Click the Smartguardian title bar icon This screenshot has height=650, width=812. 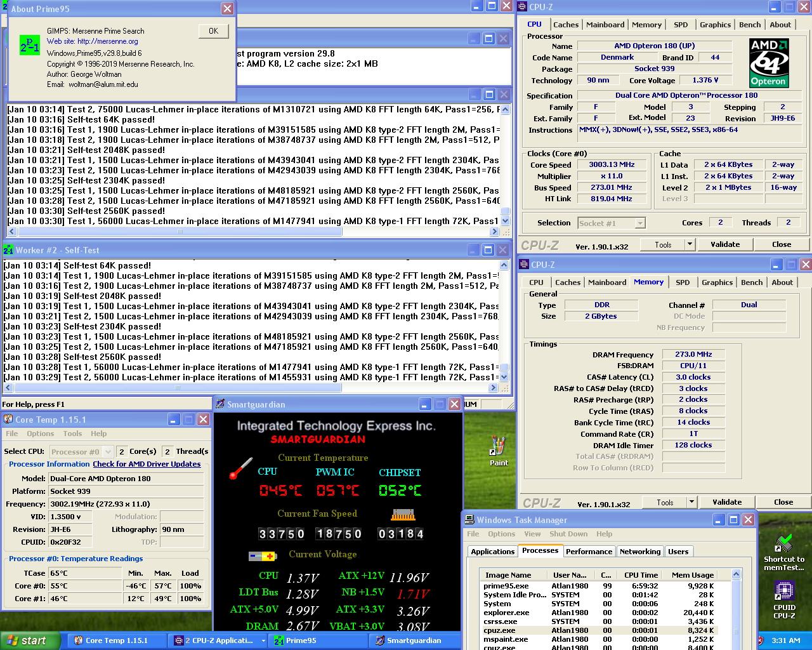220,404
